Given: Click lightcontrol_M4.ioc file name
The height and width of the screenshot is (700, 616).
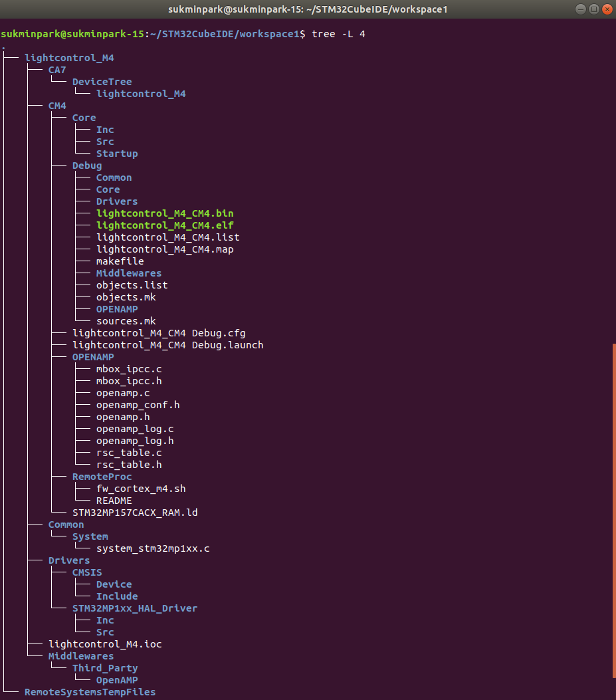Looking at the screenshot, I should 105,644.
